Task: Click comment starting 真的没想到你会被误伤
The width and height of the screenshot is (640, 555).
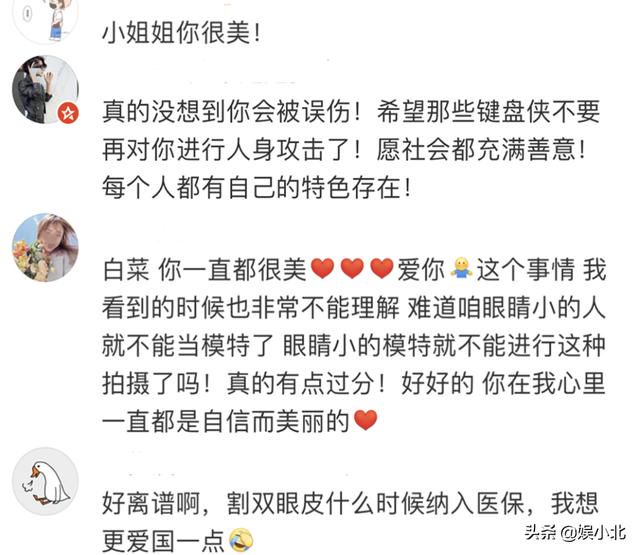Action: [351, 149]
